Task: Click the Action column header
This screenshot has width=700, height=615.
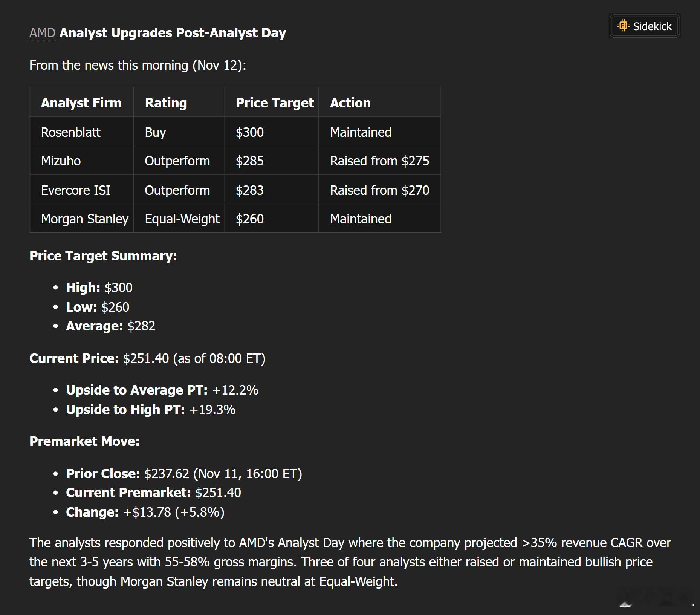Action: 350,102
